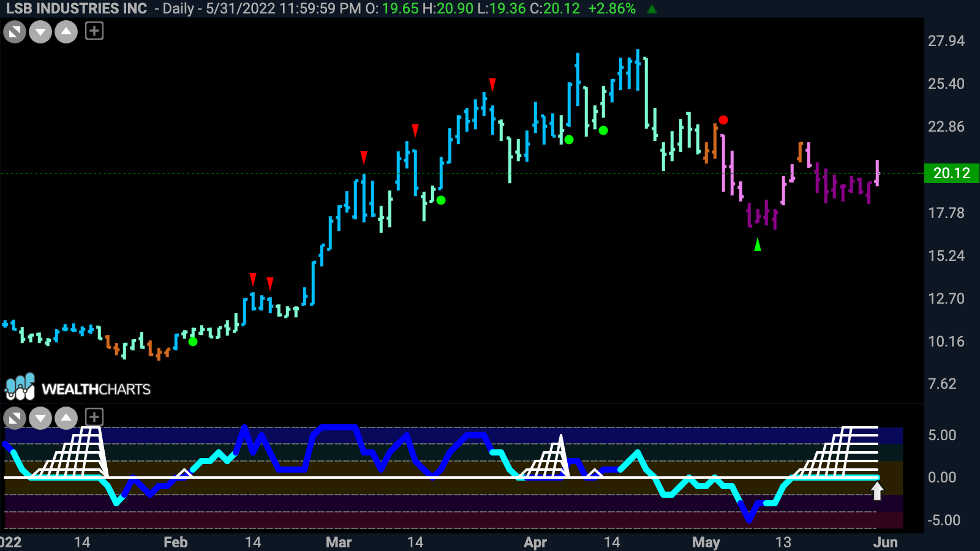Screen dimensions: 980x551
Task: Click the 17.78 price axis label
Action: (946, 213)
